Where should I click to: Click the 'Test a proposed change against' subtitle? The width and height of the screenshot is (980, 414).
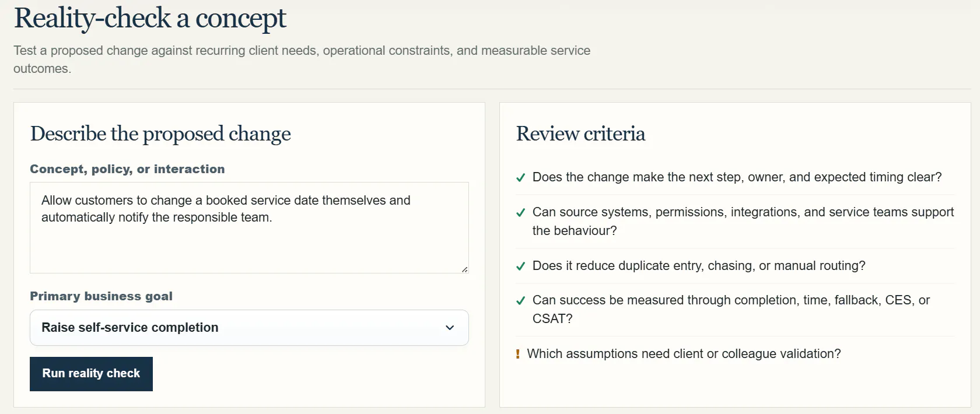click(302, 59)
